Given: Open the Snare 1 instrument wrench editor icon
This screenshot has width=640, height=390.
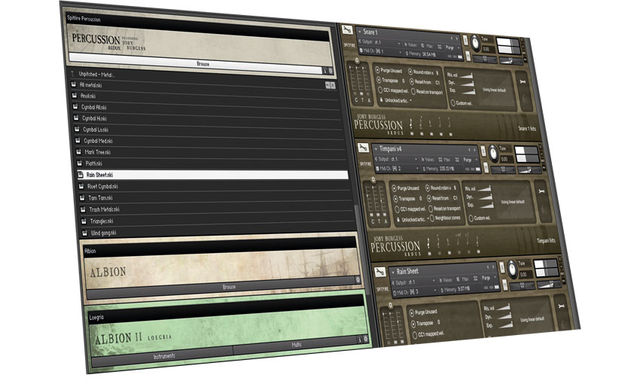Looking at the screenshot, I should 347,30.
